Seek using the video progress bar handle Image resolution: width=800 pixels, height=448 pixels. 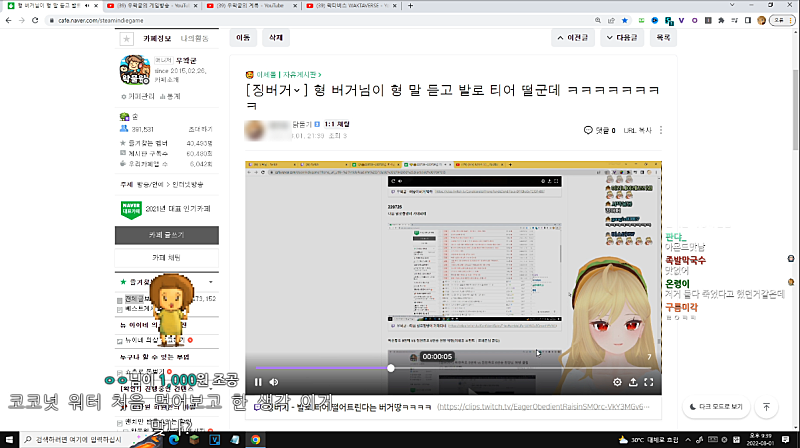click(391, 368)
